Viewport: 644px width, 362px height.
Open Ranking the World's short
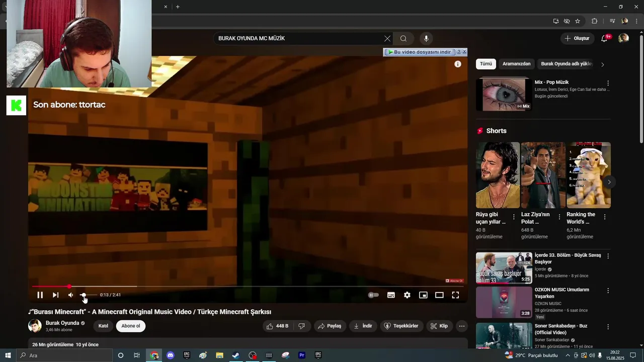click(589, 175)
